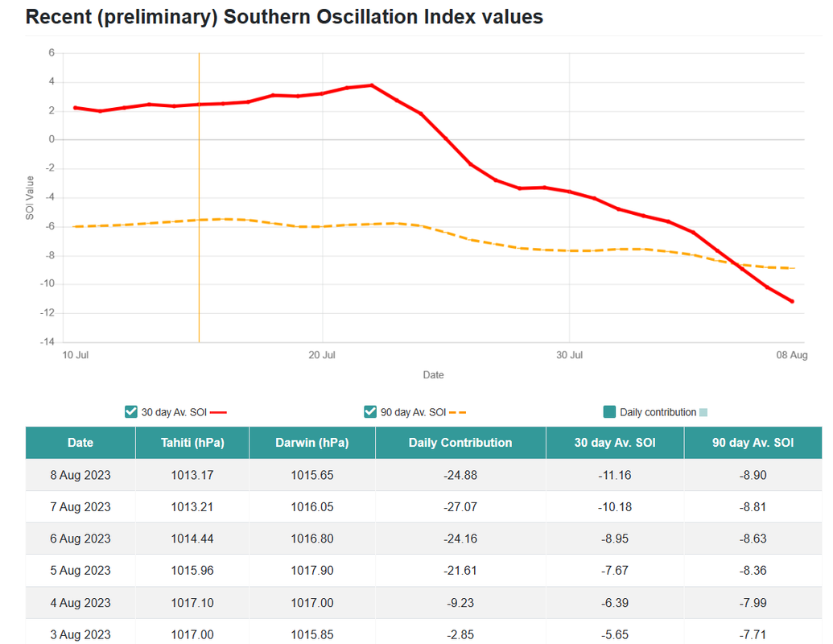Uncheck the 90 day Av. SOI checkbox
This screenshot has height=644, width=833.
pyautogui.click(x=370, y=412)
